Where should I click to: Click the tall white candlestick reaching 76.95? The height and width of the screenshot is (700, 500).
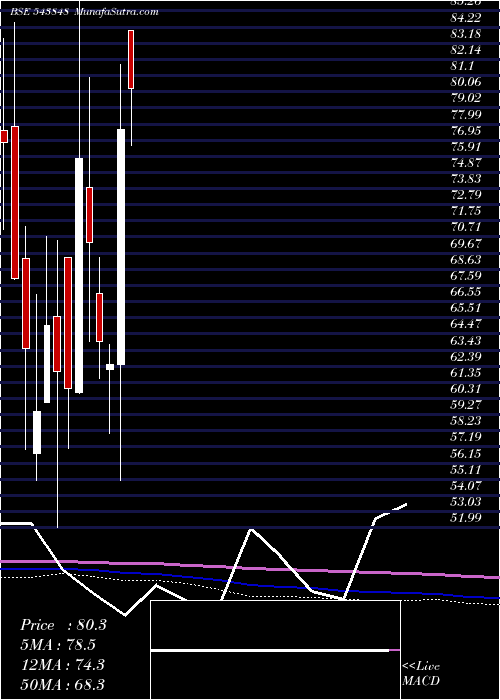121,247
